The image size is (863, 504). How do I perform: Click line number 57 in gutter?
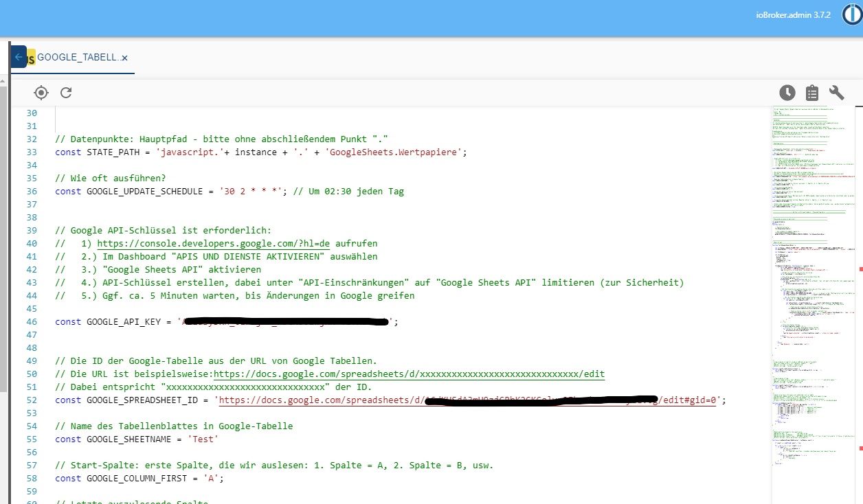pyautogui.click(x=31, y=465)
